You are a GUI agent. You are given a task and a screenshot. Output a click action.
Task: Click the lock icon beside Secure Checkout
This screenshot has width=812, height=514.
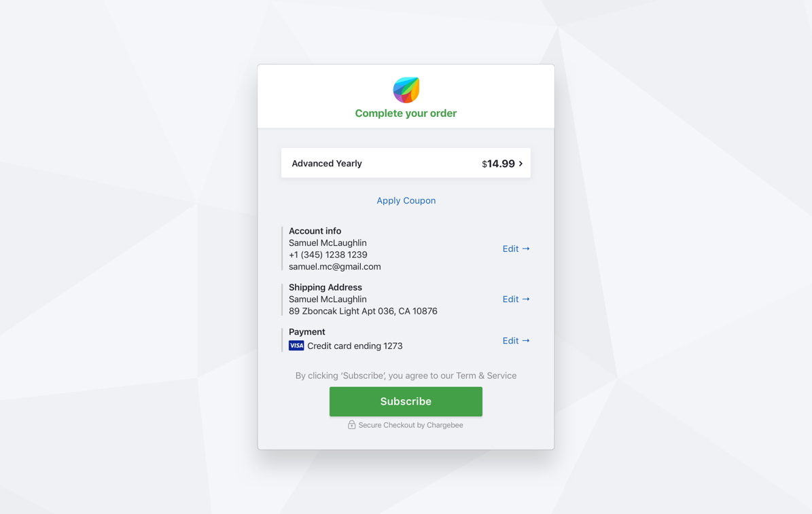pos(351,425)
